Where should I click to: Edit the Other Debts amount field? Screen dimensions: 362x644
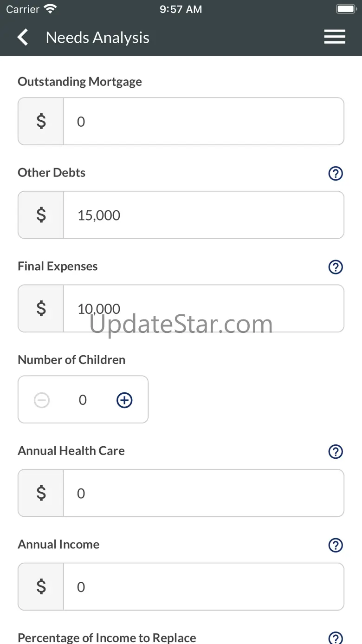(x=203, y=215)
